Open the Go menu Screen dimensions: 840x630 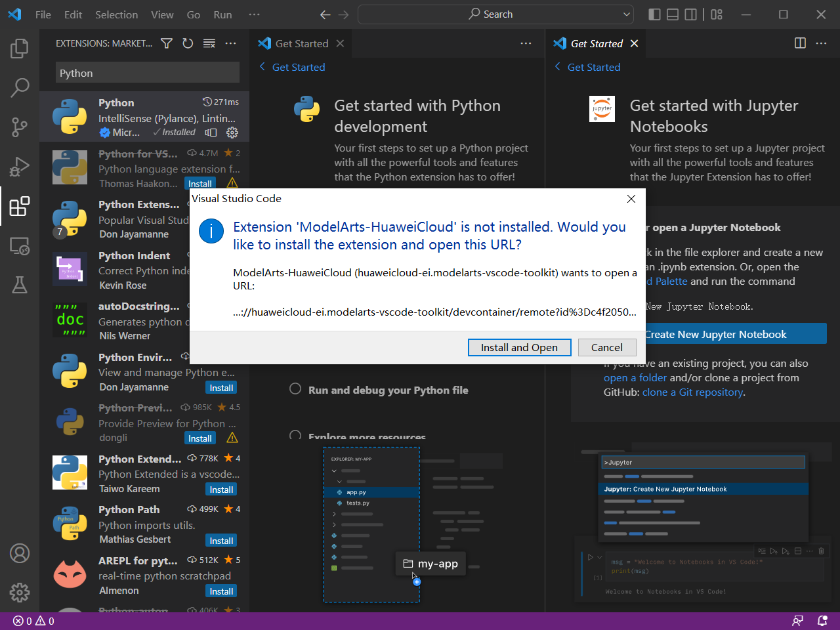[194, 14]
